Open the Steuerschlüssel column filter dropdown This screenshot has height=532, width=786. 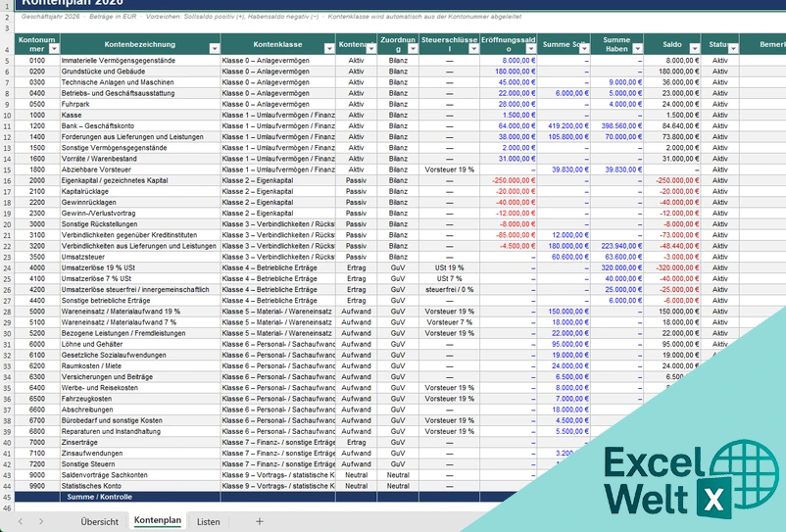[473, 49]
